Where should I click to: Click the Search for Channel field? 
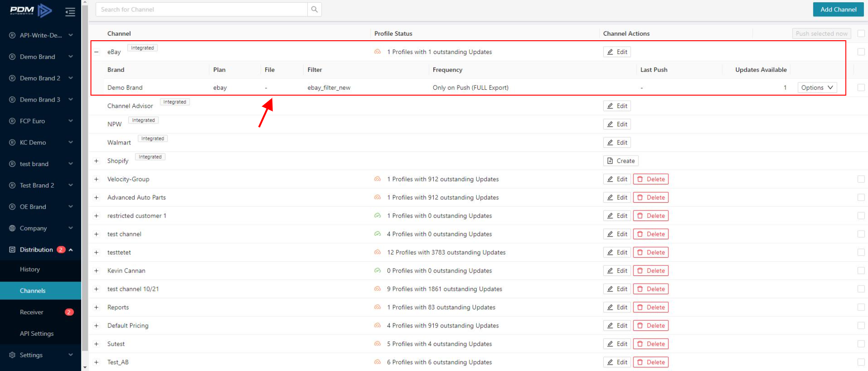pos(202,9)
